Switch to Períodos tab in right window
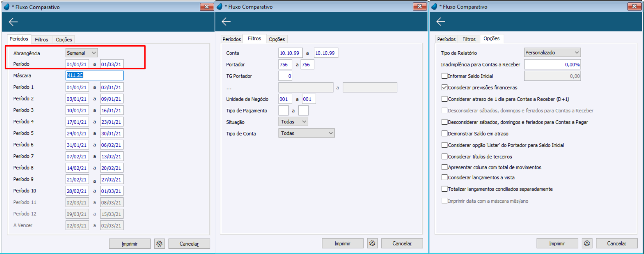Viewport: 644px width, 254px height. pyautogui.click(x=446, y=39)
